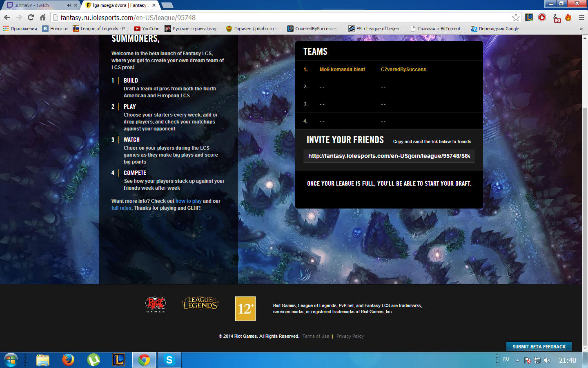Click the orange flame extension icon
588x368 pixels.
click(568, 17)
